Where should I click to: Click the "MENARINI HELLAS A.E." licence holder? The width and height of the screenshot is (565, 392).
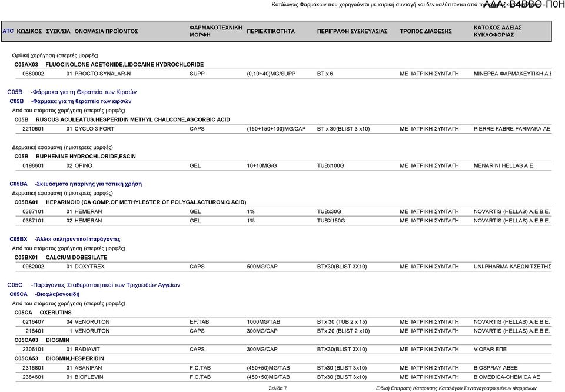[504, 166]
